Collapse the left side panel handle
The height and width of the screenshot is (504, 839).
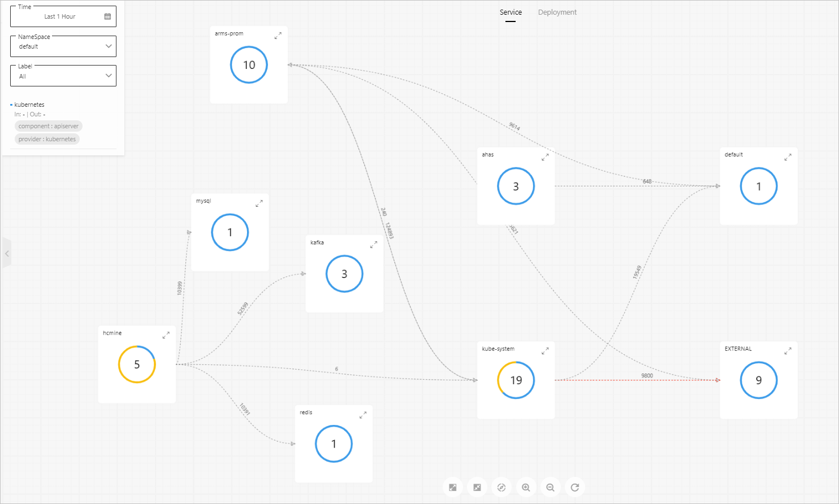click(x=7, y=254)
